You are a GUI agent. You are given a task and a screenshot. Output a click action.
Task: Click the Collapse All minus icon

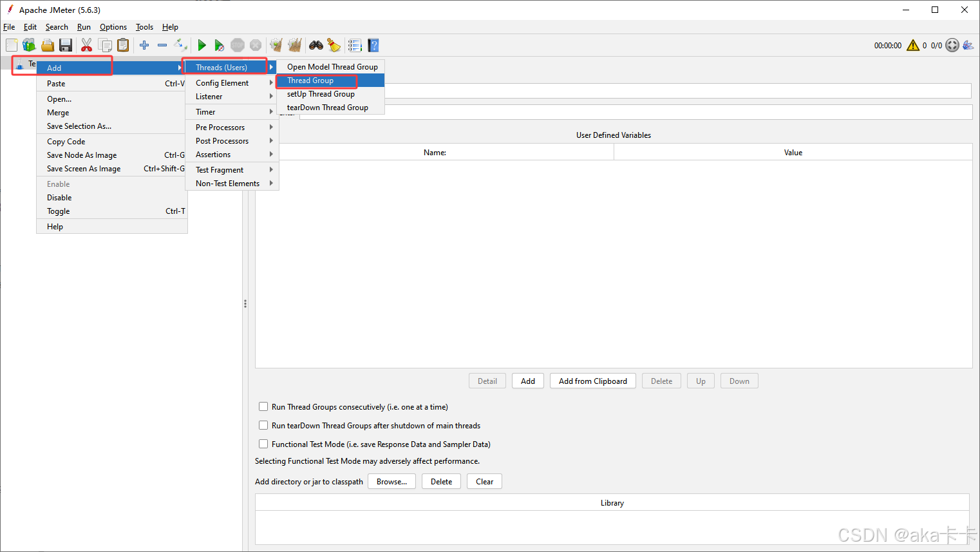coord(162,45)
